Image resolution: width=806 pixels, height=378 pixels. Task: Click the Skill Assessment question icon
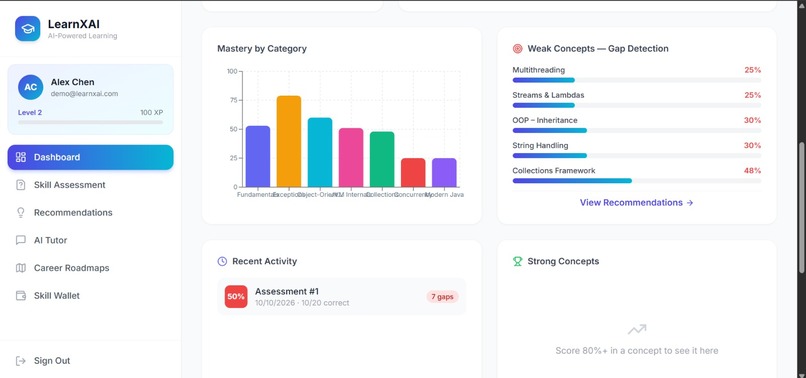[21, 185]
